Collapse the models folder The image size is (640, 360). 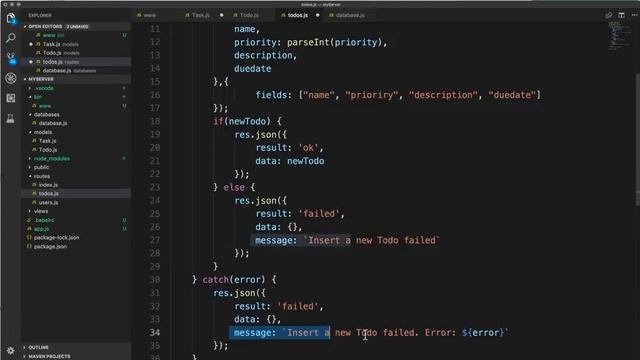click(43, 132)
